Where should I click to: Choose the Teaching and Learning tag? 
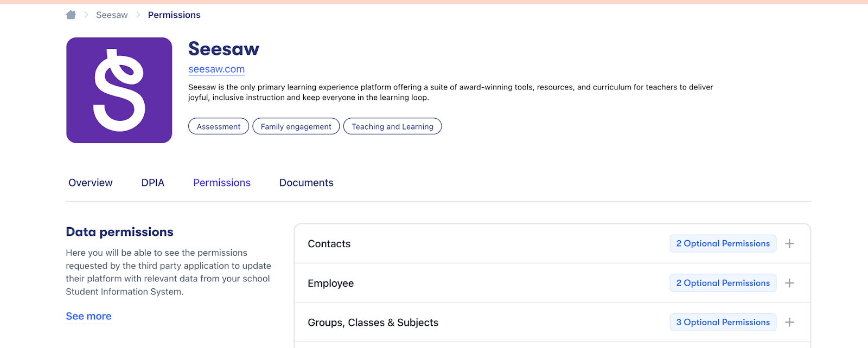click(x=392, y=126)
